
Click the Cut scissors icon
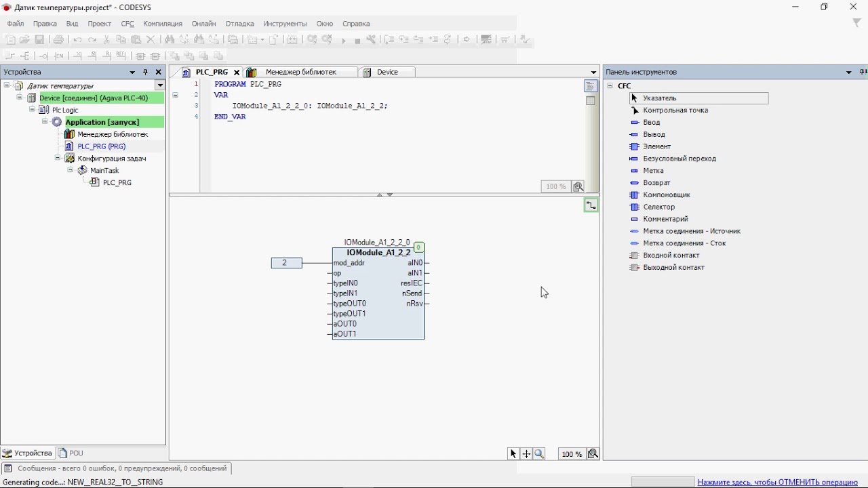point(106,40)
